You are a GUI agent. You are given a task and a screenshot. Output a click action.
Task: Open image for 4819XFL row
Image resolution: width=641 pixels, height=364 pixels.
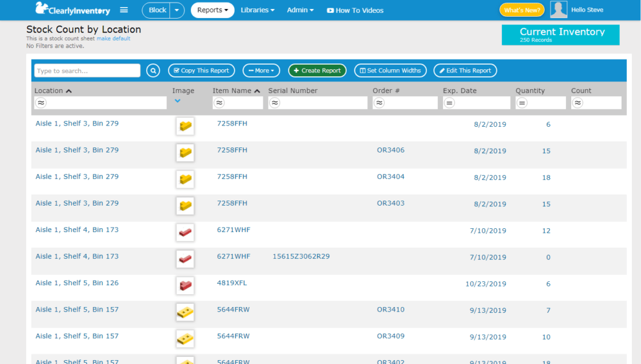click(185, 285)
